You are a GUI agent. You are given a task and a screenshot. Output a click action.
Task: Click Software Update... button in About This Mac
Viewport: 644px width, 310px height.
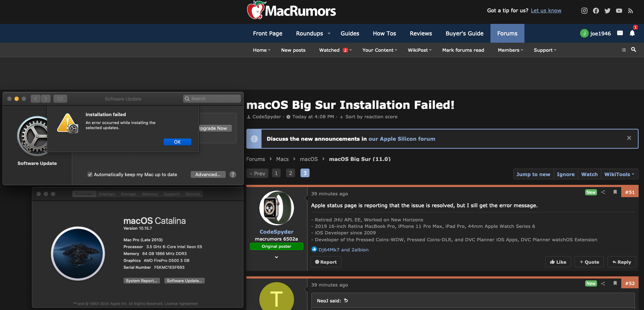(185, 281)
